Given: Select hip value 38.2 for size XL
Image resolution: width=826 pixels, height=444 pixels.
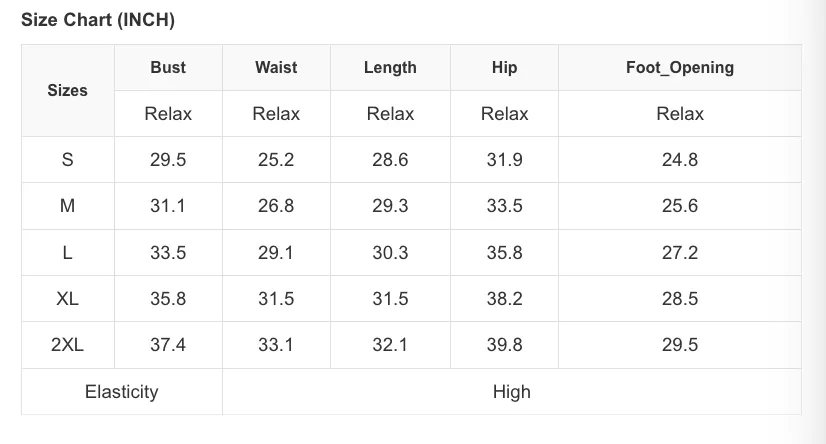Looking at the screenshot, I should point(505,299).
